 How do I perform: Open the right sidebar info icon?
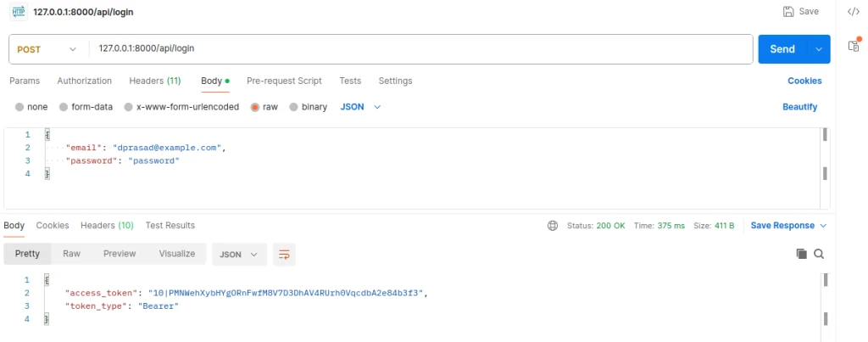(854, 46)
